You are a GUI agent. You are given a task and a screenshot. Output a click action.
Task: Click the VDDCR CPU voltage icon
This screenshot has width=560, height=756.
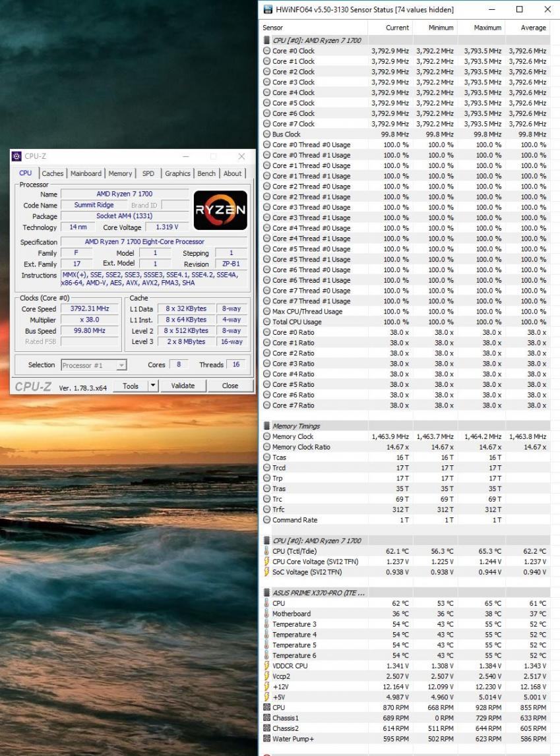(x=266, y=666)
